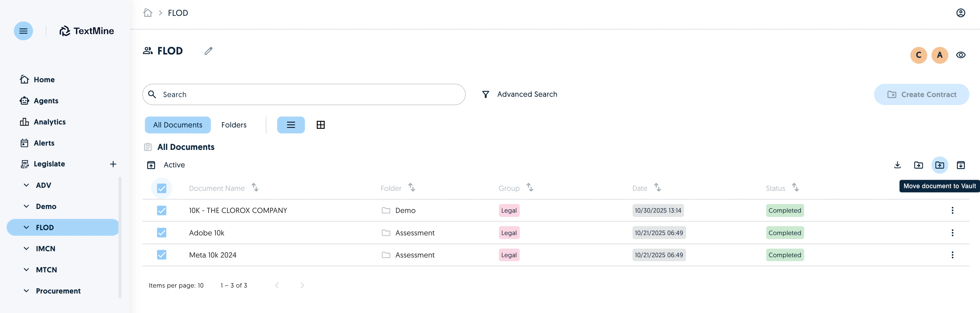Uncheck the select-all header checkbox
Image resolution: width=980 pixels, height=313 pixels.
162,188
